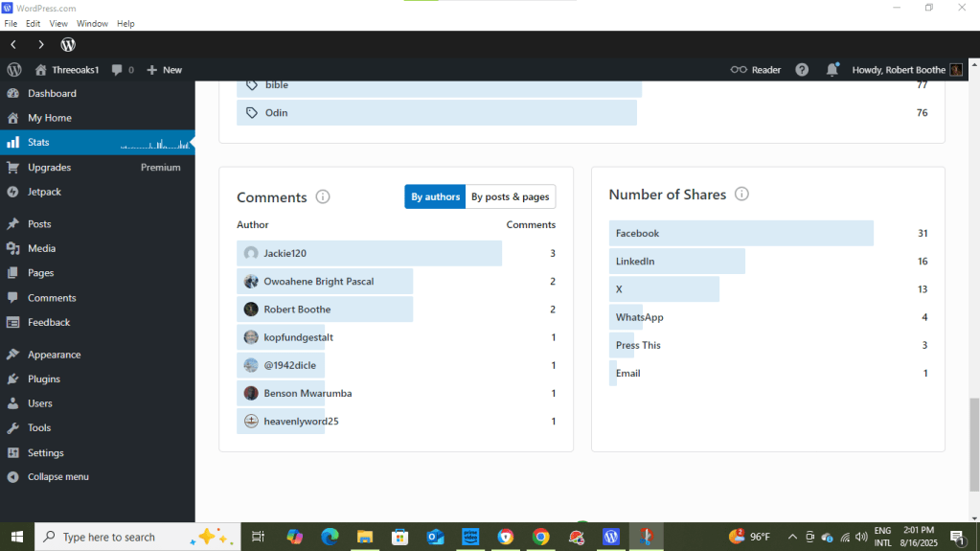Click the Comments info icon

(x=323, y=197)
